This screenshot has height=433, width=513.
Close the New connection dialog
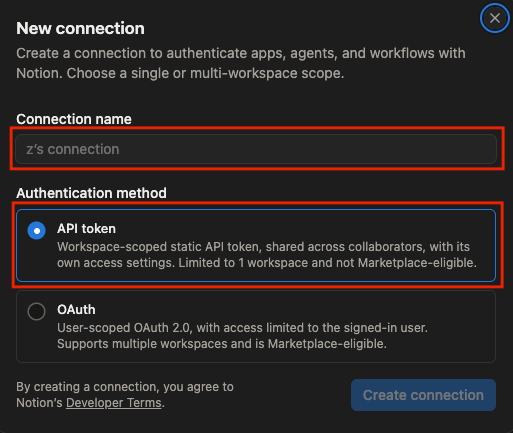pyautogui.click(x=495, y=18)
